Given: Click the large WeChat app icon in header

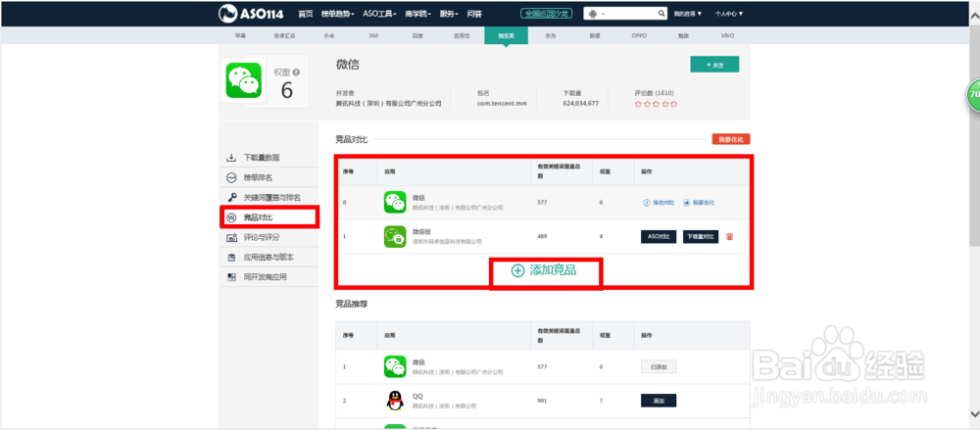Looking at the screenshot, I should [243, 82].
